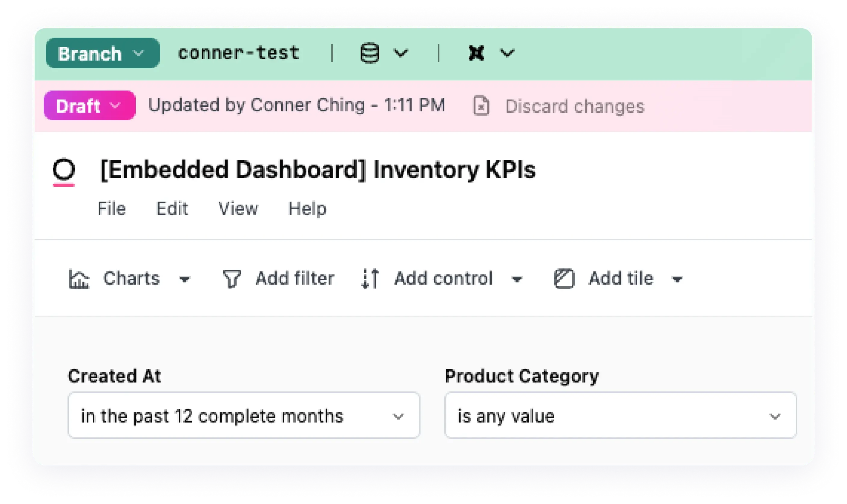The width and height of the screenshot is (847, 504).
Task: Click the database connection icon
Action: click(x=369, y=53)
